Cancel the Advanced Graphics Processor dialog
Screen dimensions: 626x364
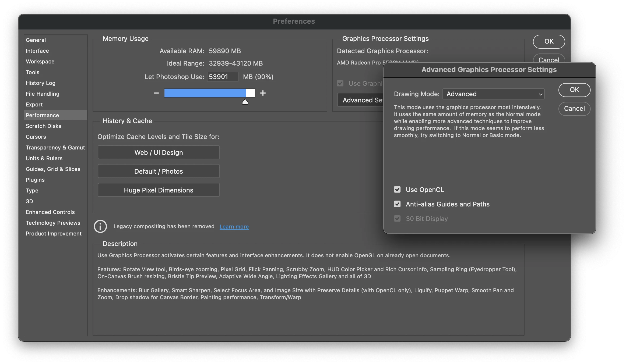574,109
